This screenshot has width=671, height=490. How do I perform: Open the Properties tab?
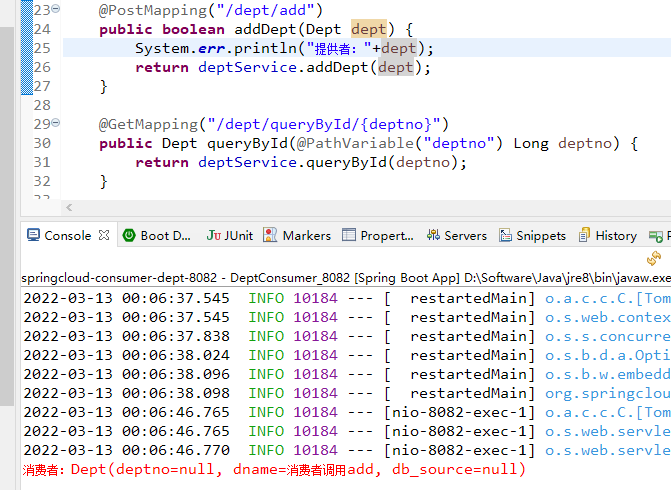coord(378,235)
